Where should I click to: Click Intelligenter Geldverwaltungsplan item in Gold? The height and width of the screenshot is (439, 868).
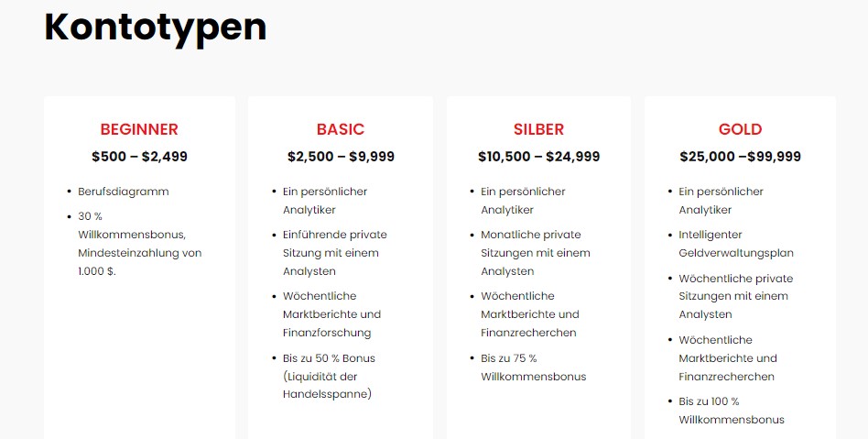click(736, 244)
